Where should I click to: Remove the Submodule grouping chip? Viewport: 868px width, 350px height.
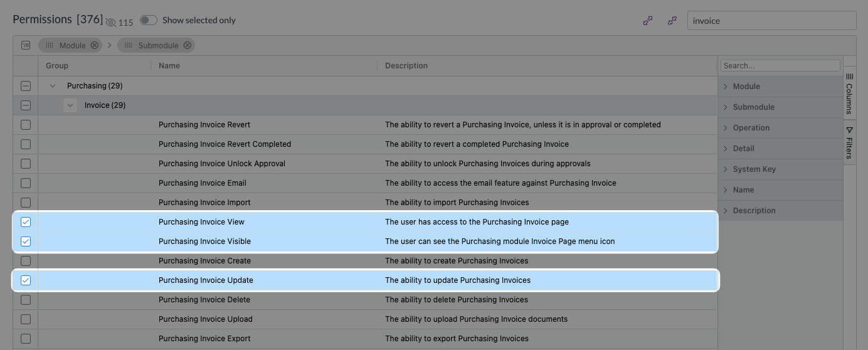[x=187, y=45]
